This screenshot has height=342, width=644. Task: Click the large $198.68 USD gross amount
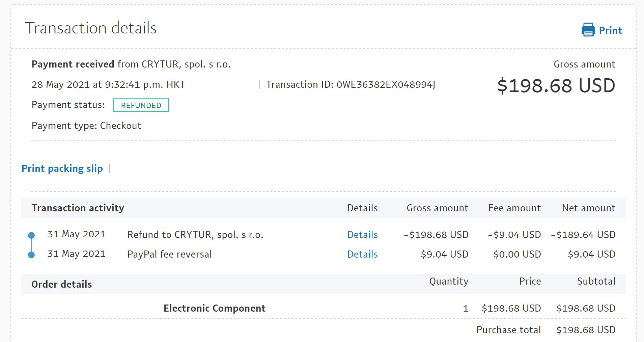(x=556, y=86)
